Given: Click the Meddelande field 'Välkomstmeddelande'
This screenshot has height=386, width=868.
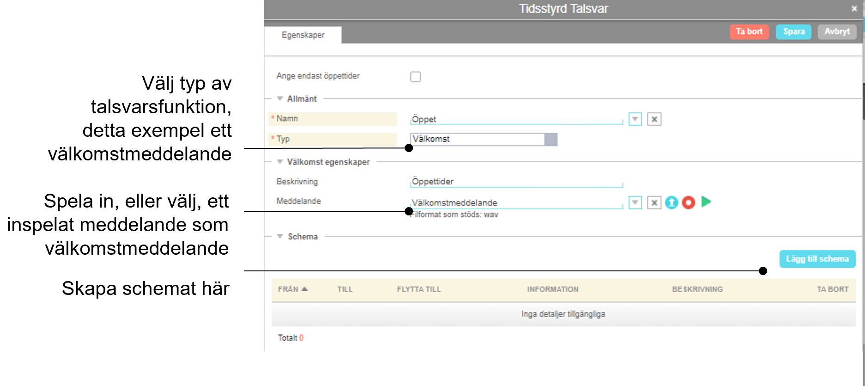Looking at the screenshot, I should [516, 203].
